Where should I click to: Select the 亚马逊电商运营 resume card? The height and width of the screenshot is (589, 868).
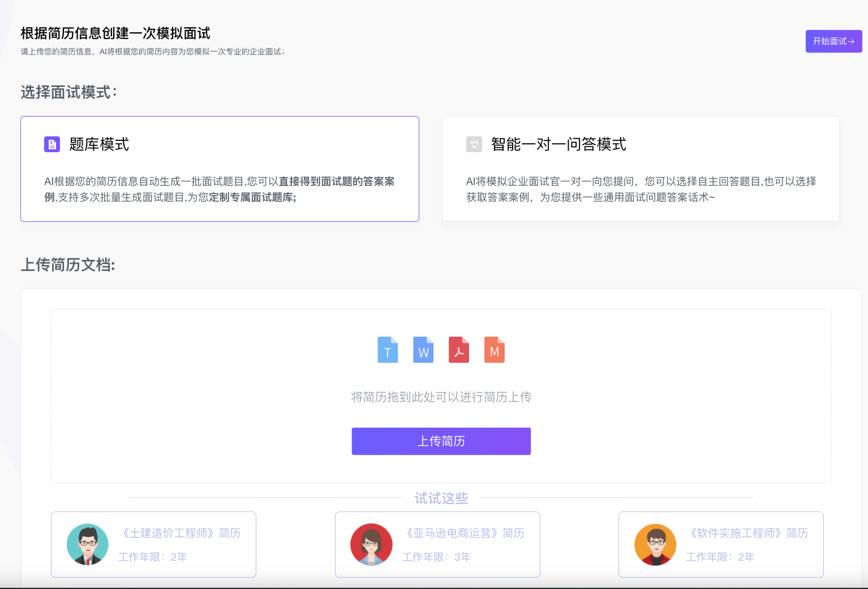click(437, 544)
